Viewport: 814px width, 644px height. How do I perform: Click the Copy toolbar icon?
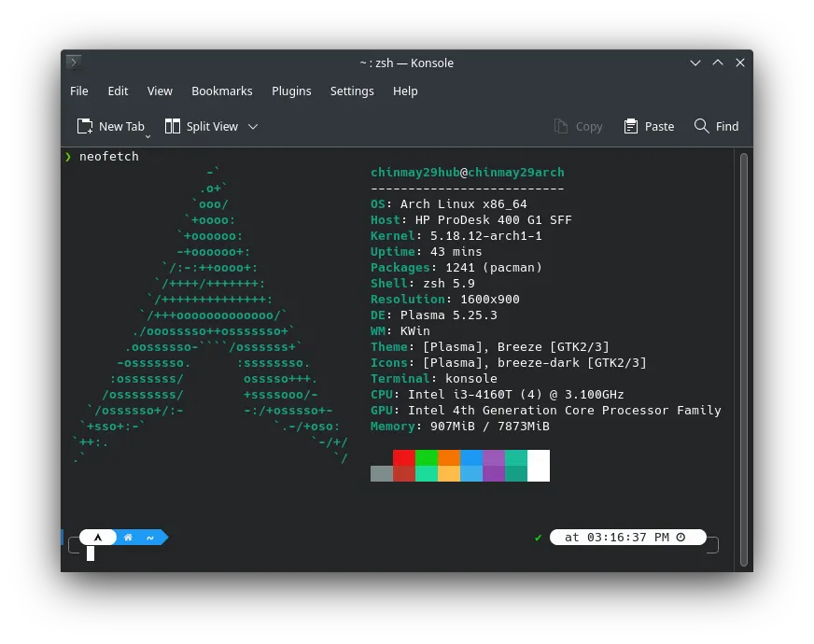click(x=560, y=126)
